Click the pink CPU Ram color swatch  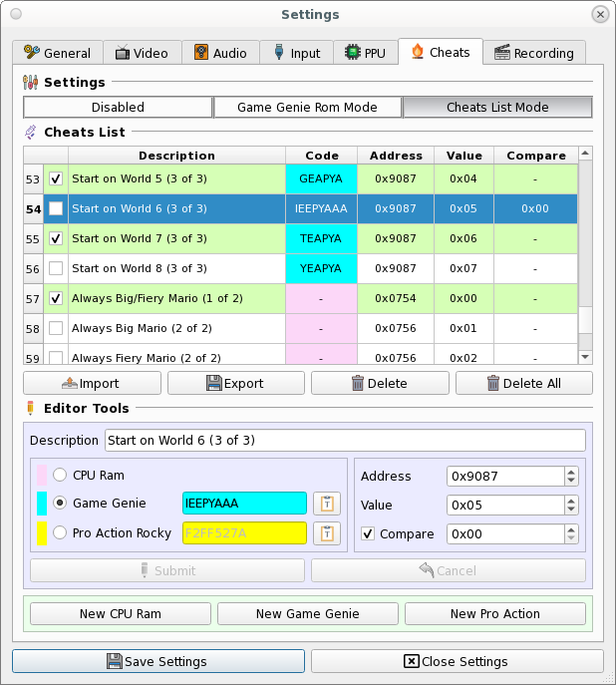42,476
